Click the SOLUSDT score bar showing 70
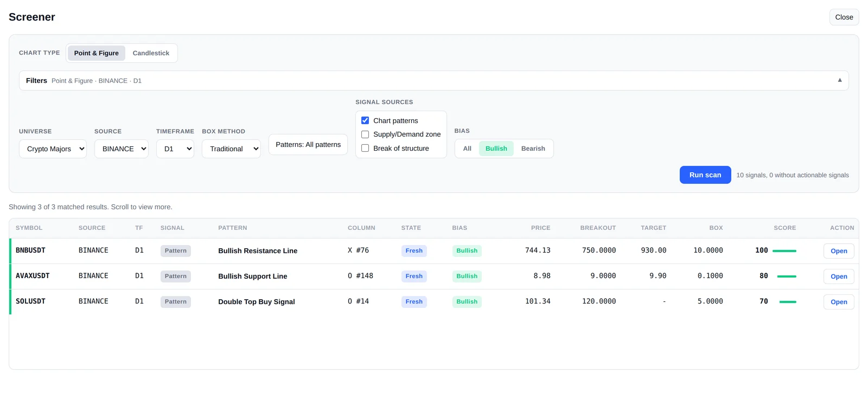The image size is (868, 412). (788, 302)
